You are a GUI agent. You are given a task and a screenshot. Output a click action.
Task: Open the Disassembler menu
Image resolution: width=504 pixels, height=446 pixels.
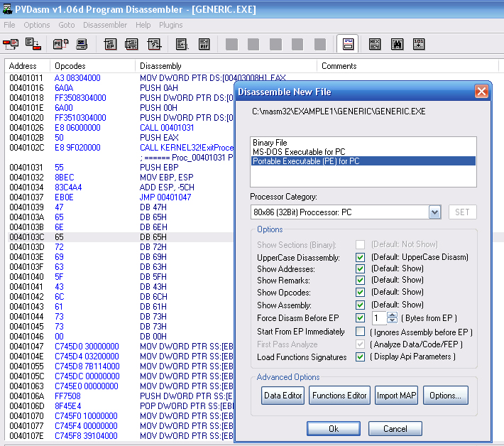click(x=104, y=25)
